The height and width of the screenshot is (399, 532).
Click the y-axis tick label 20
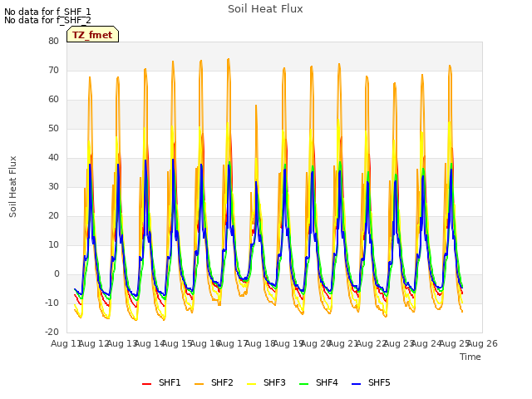[x=53, y=216]
